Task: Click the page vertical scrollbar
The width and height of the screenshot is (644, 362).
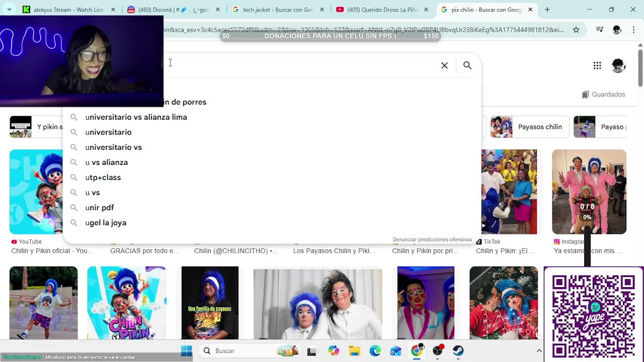Action: (640, 67)
